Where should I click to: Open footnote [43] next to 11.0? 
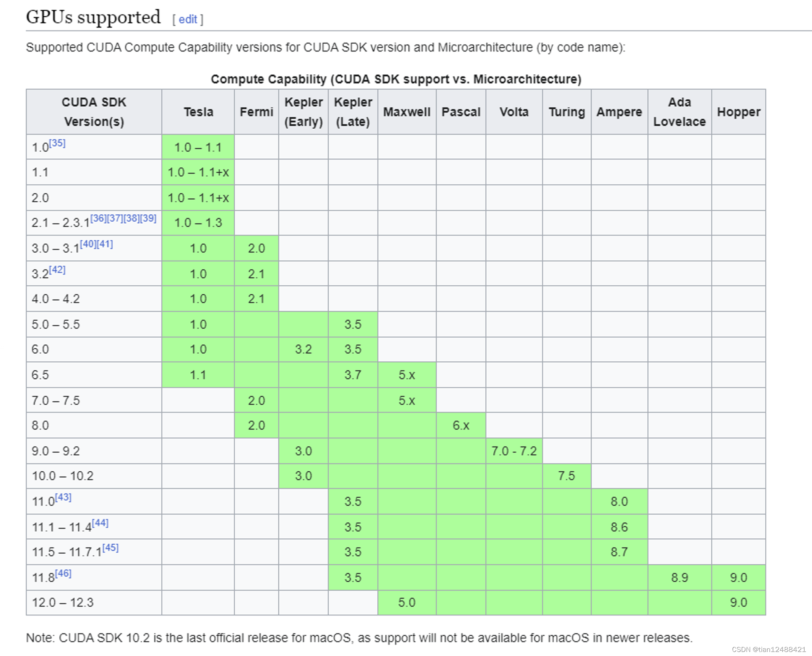(x=63, y=497)
